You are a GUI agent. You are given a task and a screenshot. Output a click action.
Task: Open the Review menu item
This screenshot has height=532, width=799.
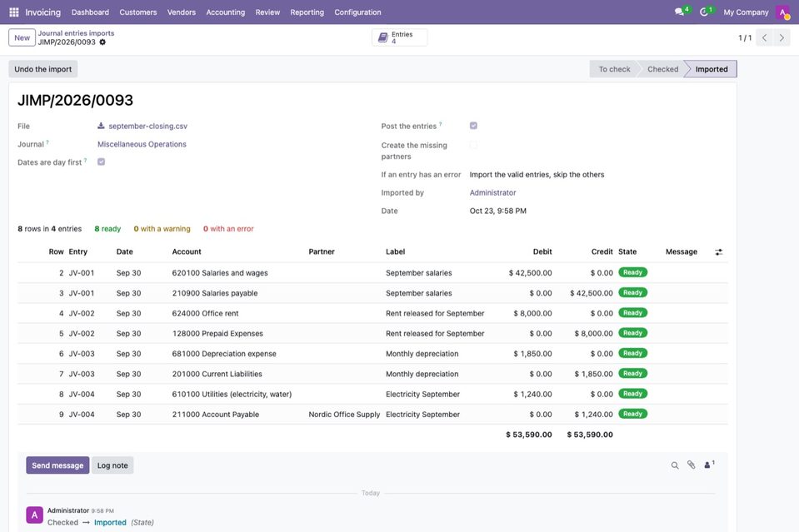tap(267, 12)
